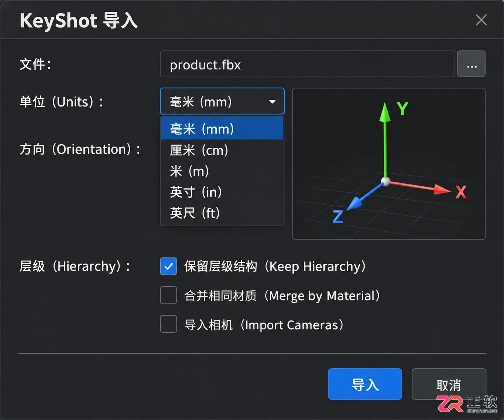Click the 方向 (Orientation) label

tap(80, 149)
